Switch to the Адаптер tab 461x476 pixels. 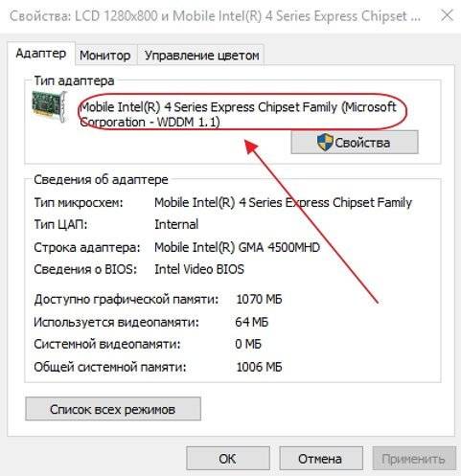[x=41, y=54]
